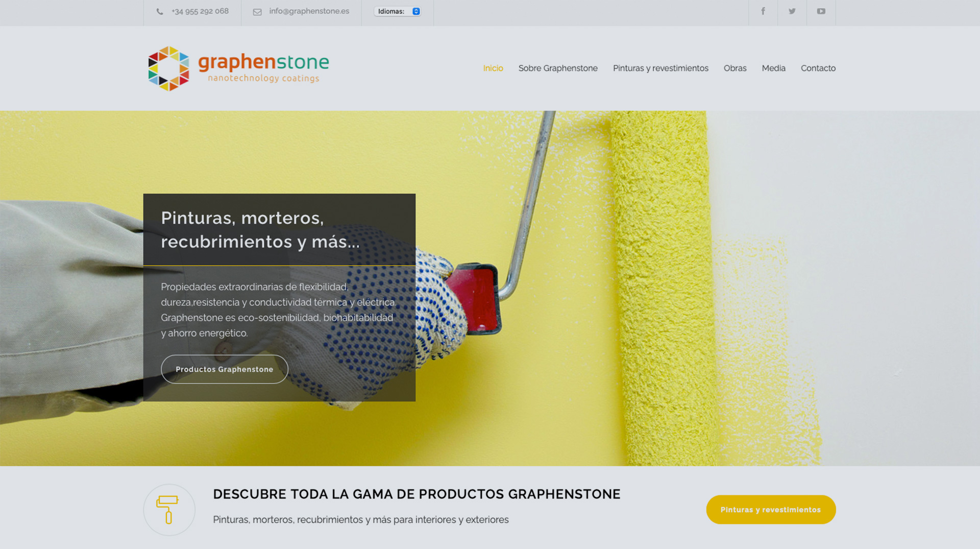Click the info@graphenstone.es email link
Image resolution: width=980 pixels, height=549 pixels.
pyautogui.click(x=309, y=11)
